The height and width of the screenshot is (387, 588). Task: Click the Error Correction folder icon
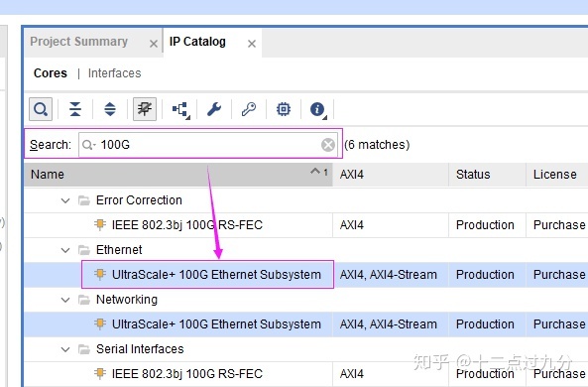(84, 200)
